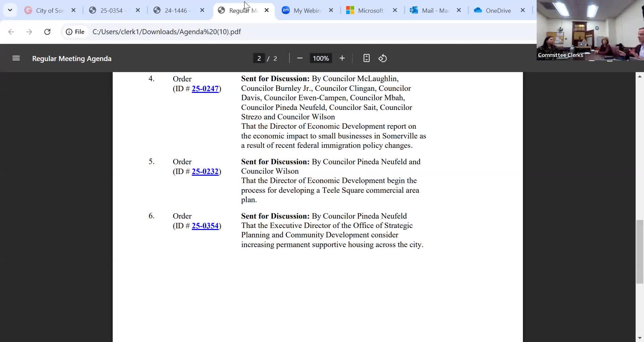Reload the current page

pyautogui.click(x=47, y=32)
